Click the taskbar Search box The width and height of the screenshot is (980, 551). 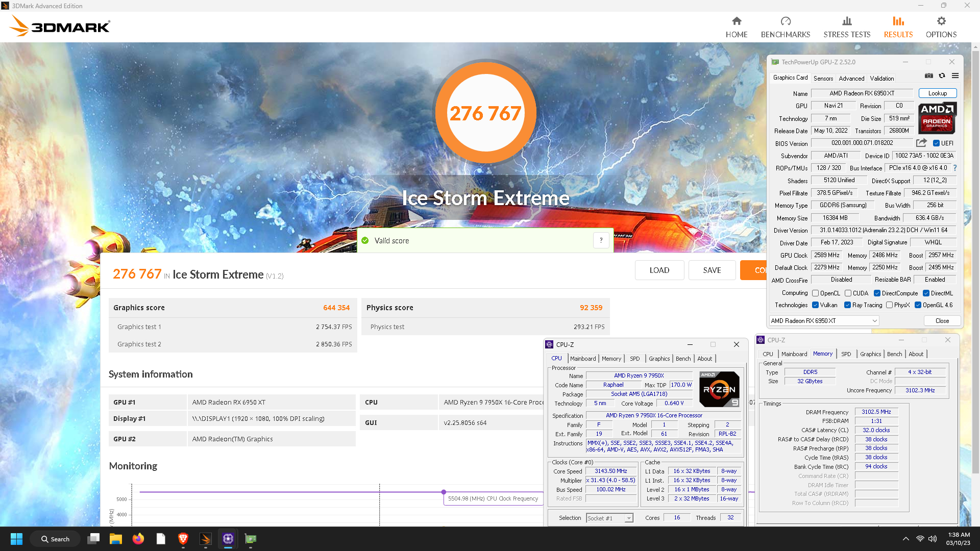[x=56, y=539]
